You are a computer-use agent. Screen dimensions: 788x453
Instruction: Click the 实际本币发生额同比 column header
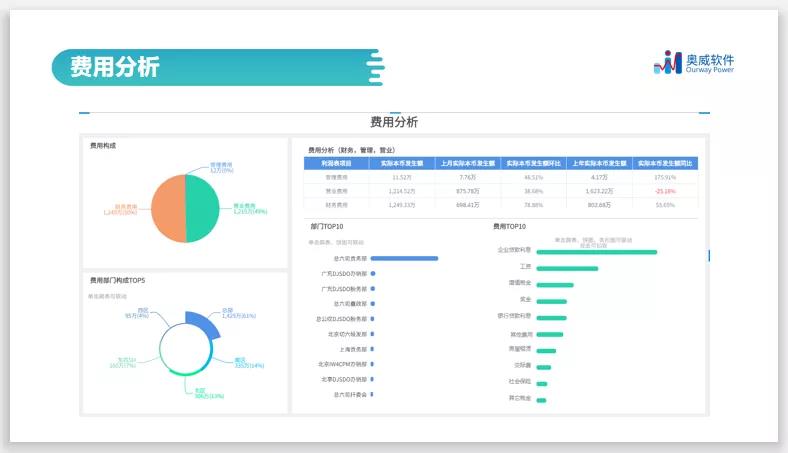click(x=665, y=162)
